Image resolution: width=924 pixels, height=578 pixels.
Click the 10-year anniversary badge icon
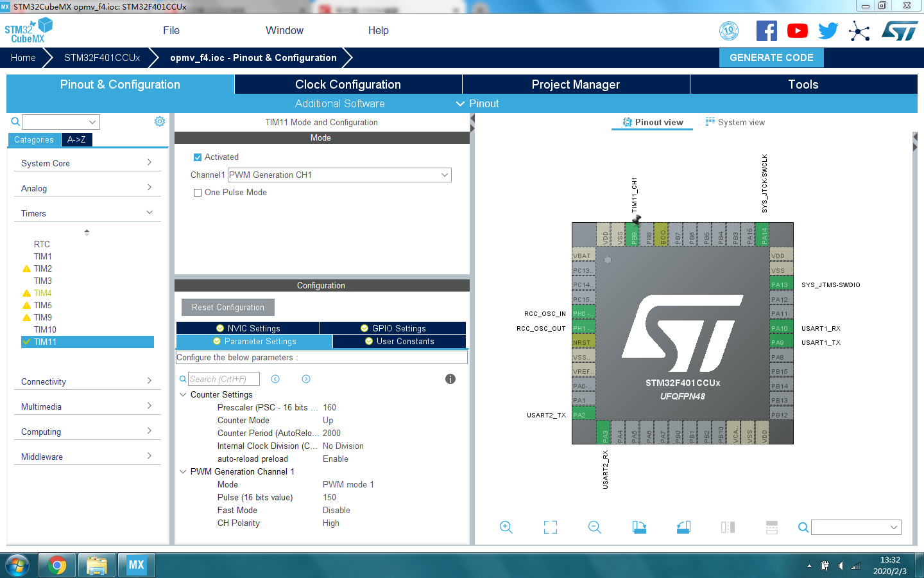click(x=729, y=31)
